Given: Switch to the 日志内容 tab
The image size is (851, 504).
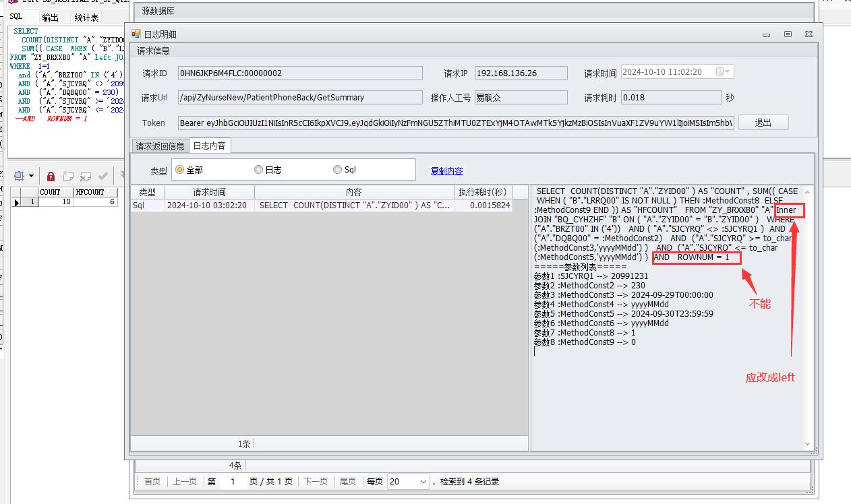Looking at the screenshot, I should (210, 146).
